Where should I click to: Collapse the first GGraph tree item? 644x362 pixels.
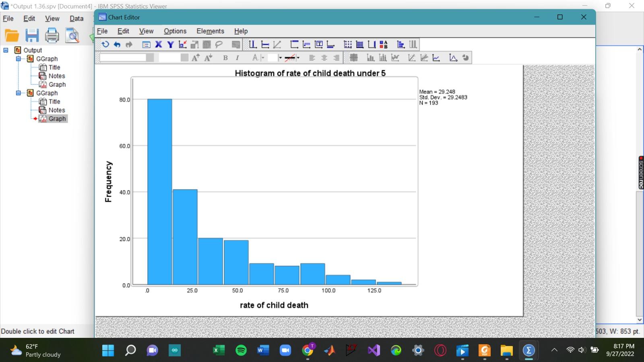(18, 58)
